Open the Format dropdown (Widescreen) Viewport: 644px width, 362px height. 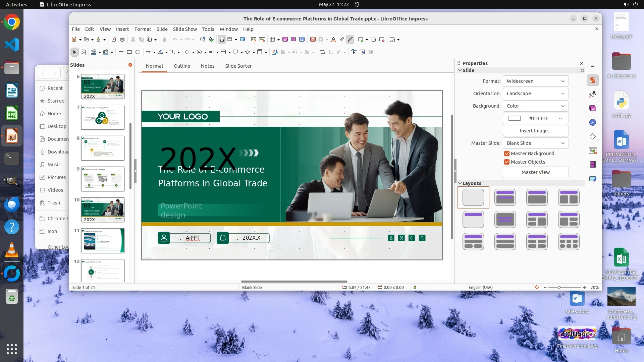[535, 81]
